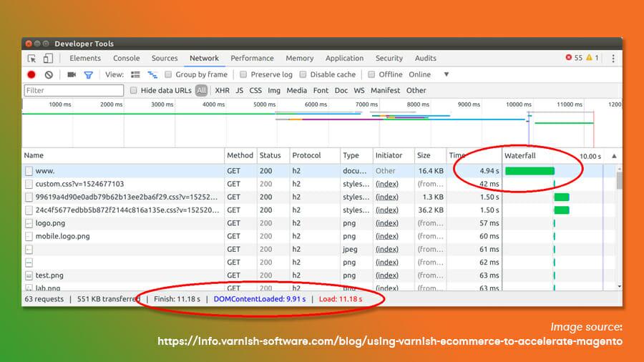
Task: Click into the Filter text field
Action: point(73,91)
